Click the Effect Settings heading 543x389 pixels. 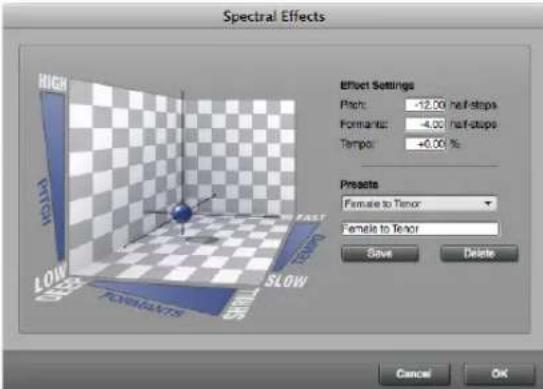pyautogui.click(x=377, y=85)
